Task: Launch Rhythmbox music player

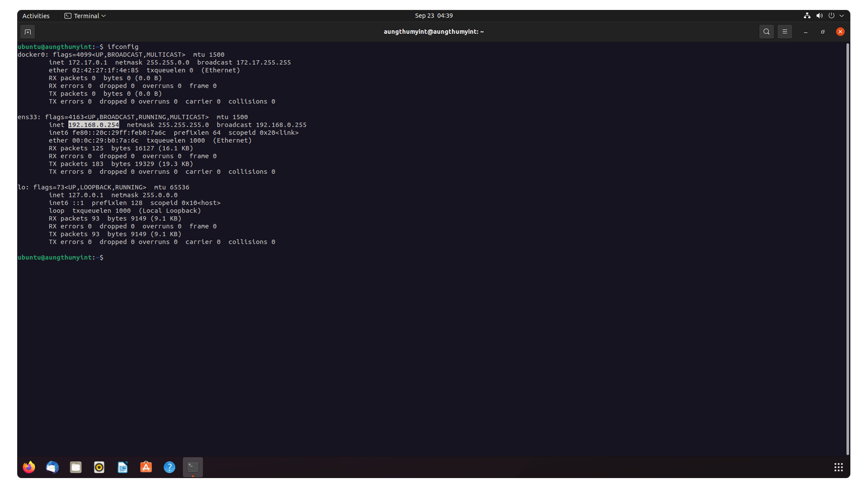Action: tap(99, 467)
